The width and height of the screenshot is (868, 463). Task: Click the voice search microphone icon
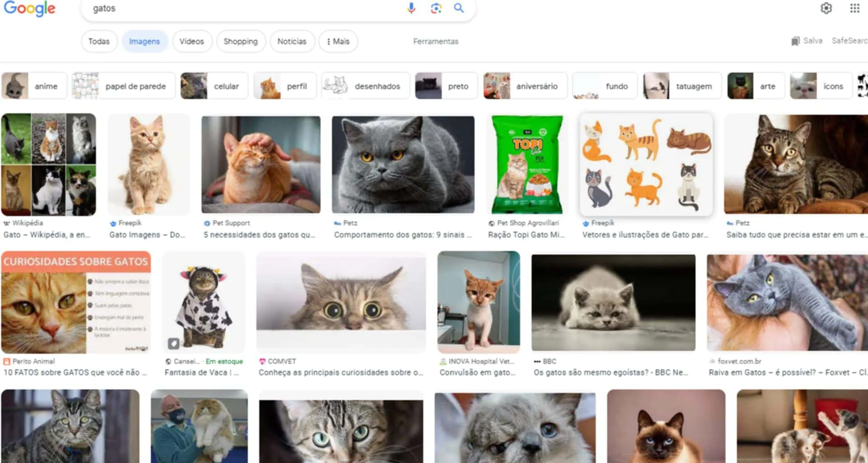[x=411, y=8]
